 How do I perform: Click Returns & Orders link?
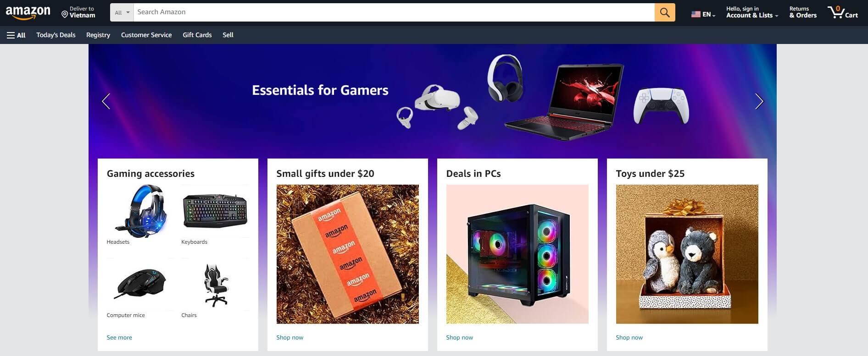803,12
